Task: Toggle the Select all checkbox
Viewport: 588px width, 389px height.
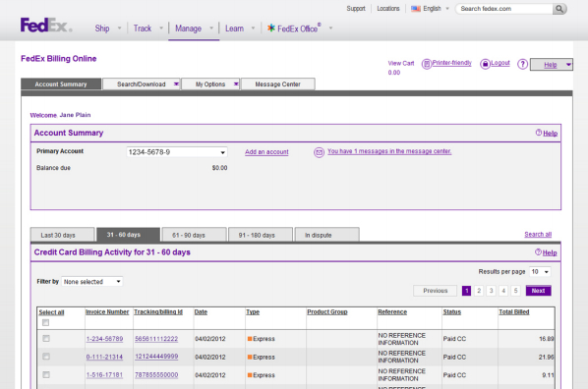Action: 46,322
